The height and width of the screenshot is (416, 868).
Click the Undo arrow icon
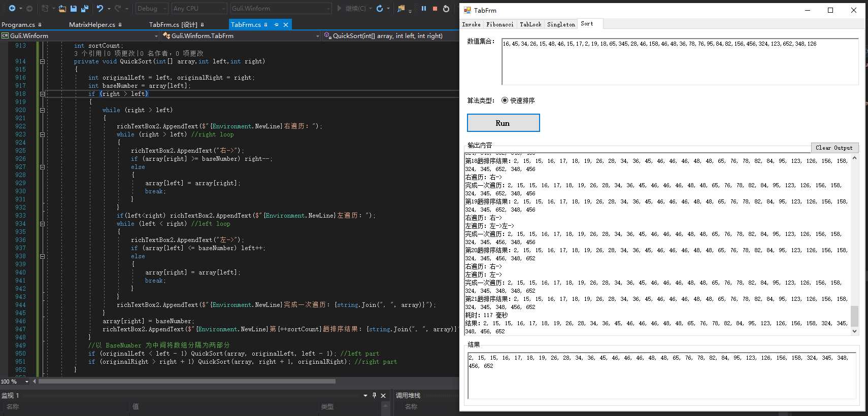(x=100, y=9)
